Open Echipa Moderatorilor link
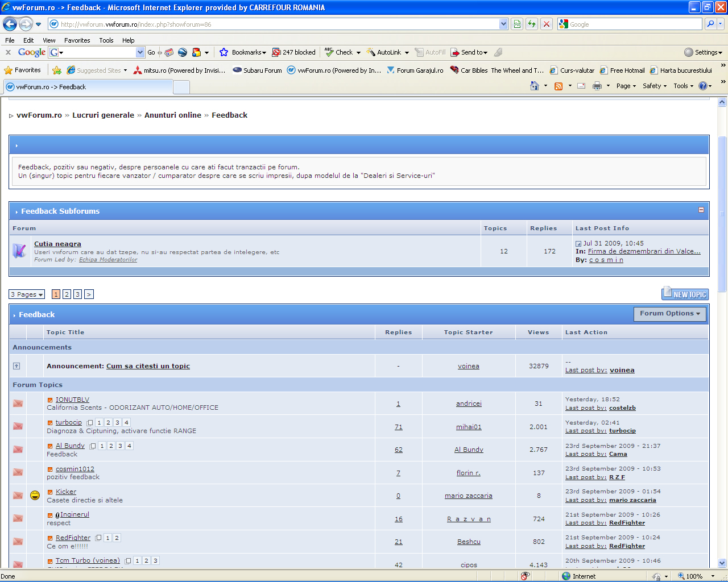728x582 pixels. pyautogui.click(x=108, y=260)
